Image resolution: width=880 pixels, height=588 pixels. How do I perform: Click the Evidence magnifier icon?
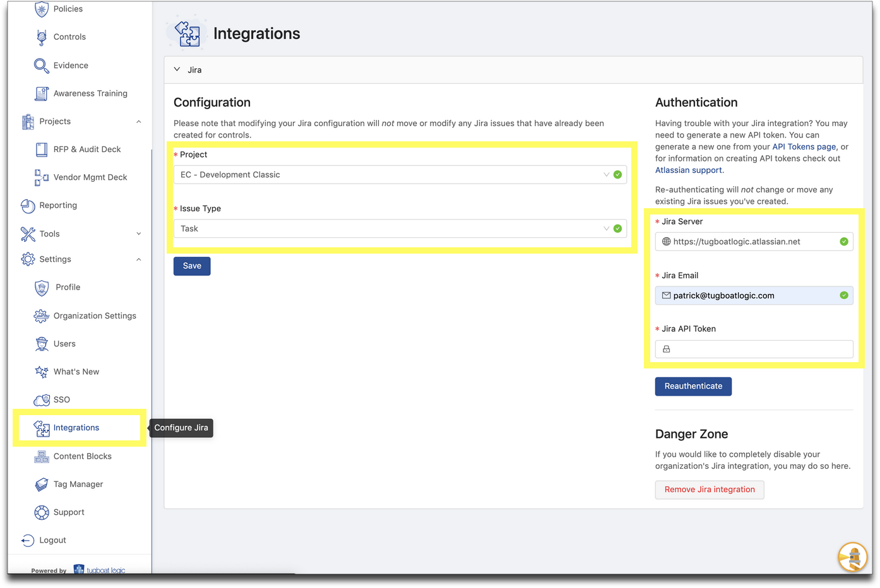[x=42, y=66]
